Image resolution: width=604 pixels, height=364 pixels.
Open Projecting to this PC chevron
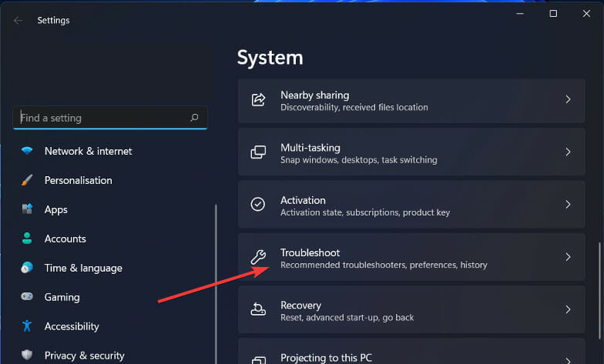(569, 360)
